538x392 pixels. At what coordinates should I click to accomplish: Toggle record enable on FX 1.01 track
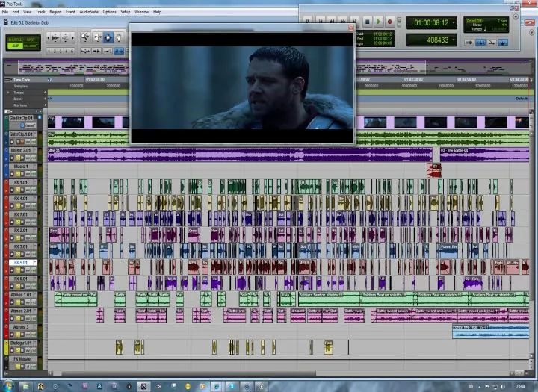coord(12,190)
